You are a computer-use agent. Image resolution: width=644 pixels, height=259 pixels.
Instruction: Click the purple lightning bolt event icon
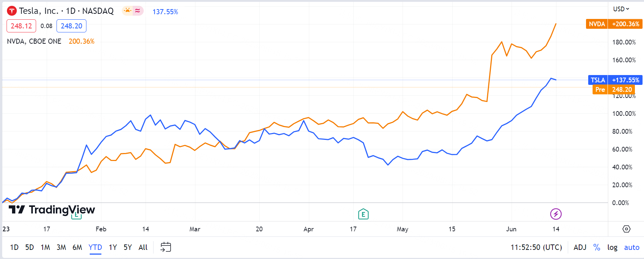click(556, 214)
